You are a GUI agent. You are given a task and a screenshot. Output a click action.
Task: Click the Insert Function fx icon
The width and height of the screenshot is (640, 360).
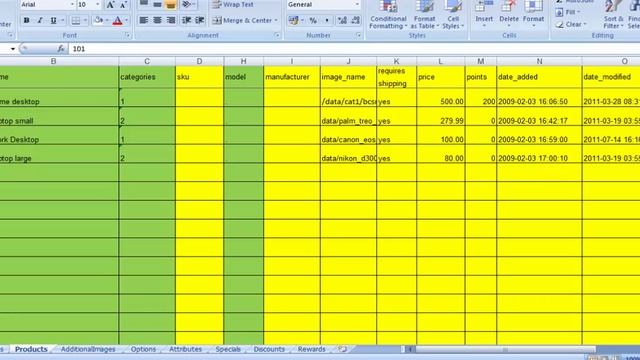point(61,49)
